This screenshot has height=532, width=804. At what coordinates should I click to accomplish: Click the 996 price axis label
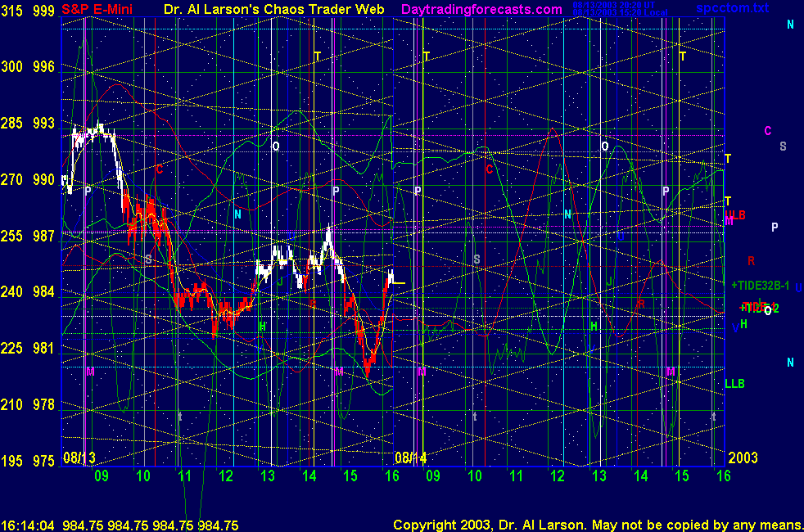coord(43,66)
